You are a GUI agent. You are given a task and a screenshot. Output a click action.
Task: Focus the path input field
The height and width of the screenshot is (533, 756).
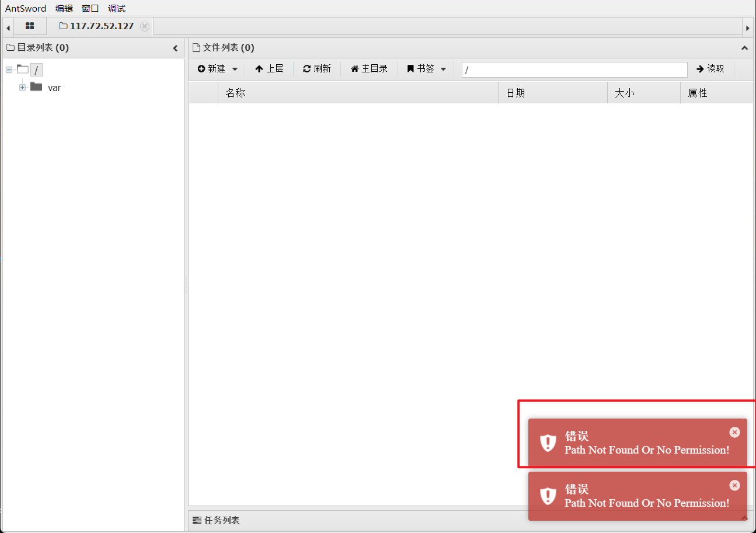pos(574,69)
